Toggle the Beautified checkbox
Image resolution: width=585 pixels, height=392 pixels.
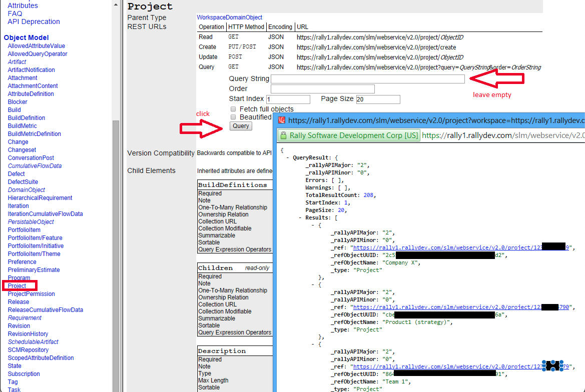233,117
